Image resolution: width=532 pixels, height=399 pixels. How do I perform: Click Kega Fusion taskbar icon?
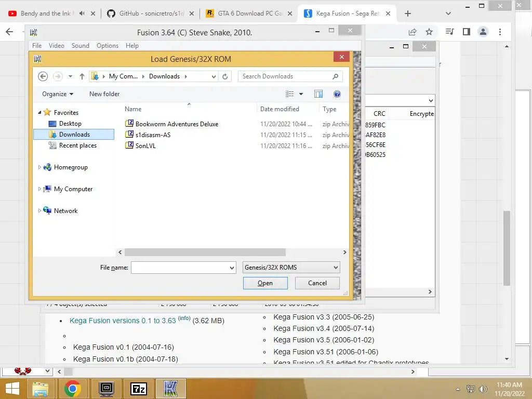coord(170,389)
